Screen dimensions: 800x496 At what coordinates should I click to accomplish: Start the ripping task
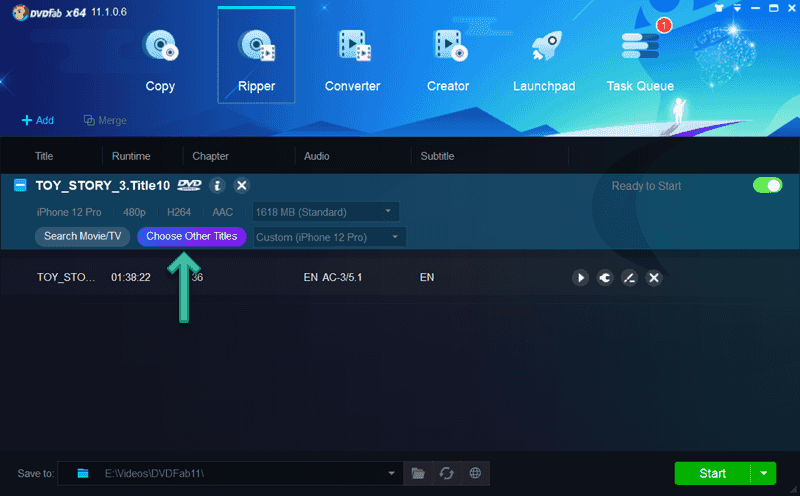point(712,474)
